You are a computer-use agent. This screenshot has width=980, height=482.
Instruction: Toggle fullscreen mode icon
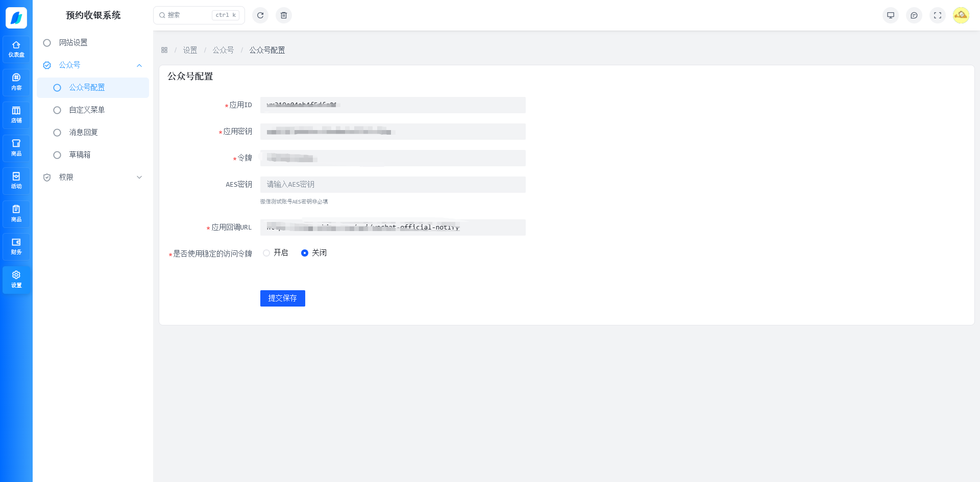pos(938,15)
